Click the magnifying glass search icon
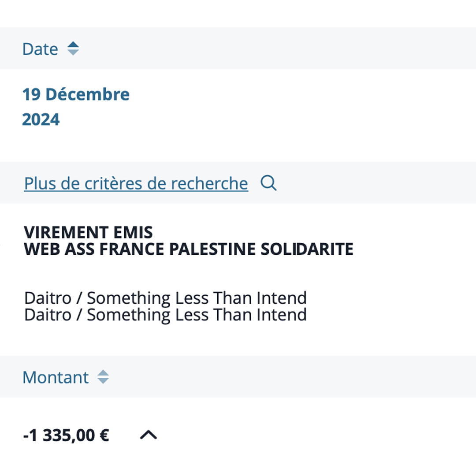 [268, 183]
